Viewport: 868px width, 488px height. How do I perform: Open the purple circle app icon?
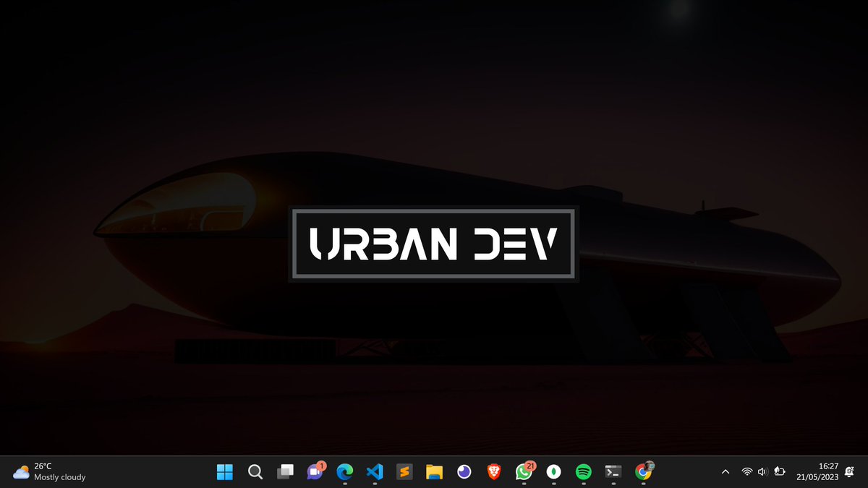464,472
